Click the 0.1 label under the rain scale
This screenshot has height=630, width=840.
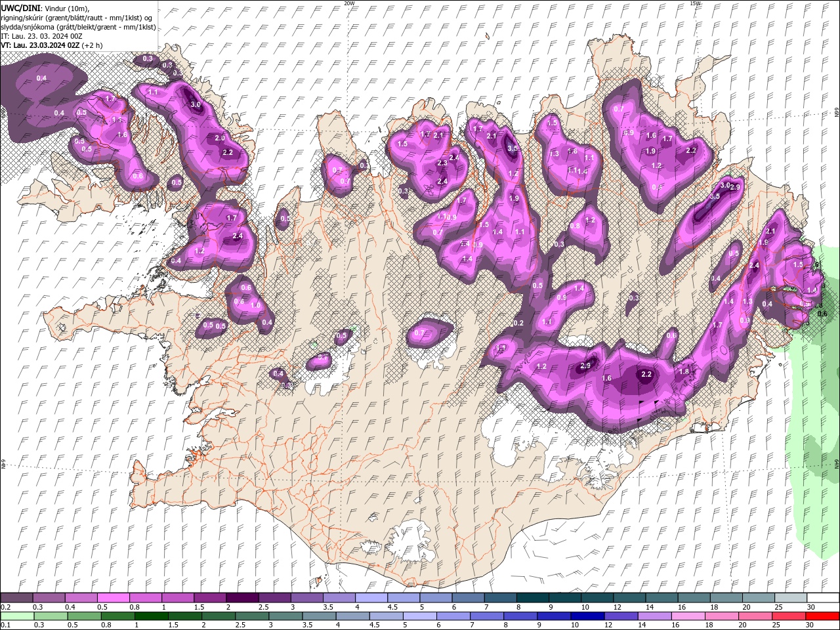point(5,625)
